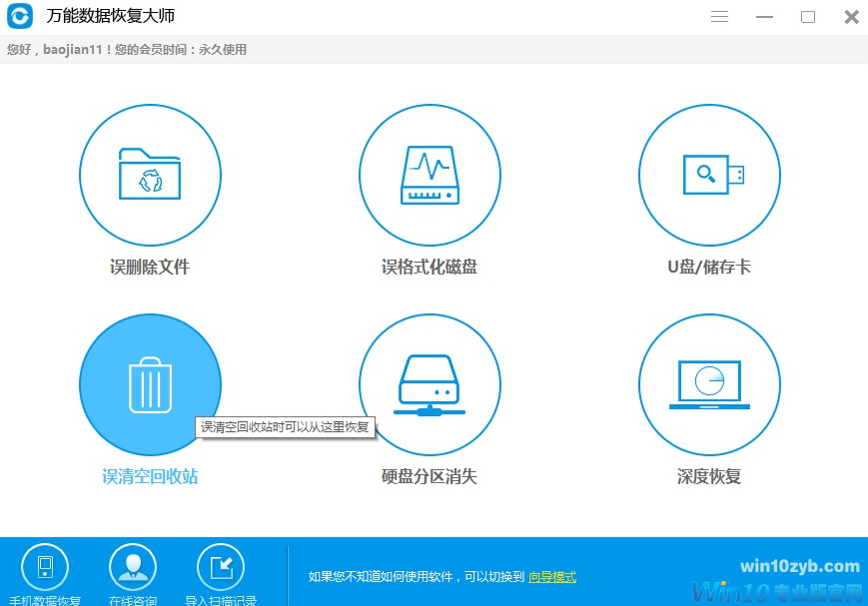
Task: Open 手机数据恢复 phone icon in bottom bar
Action: [45, 567]
